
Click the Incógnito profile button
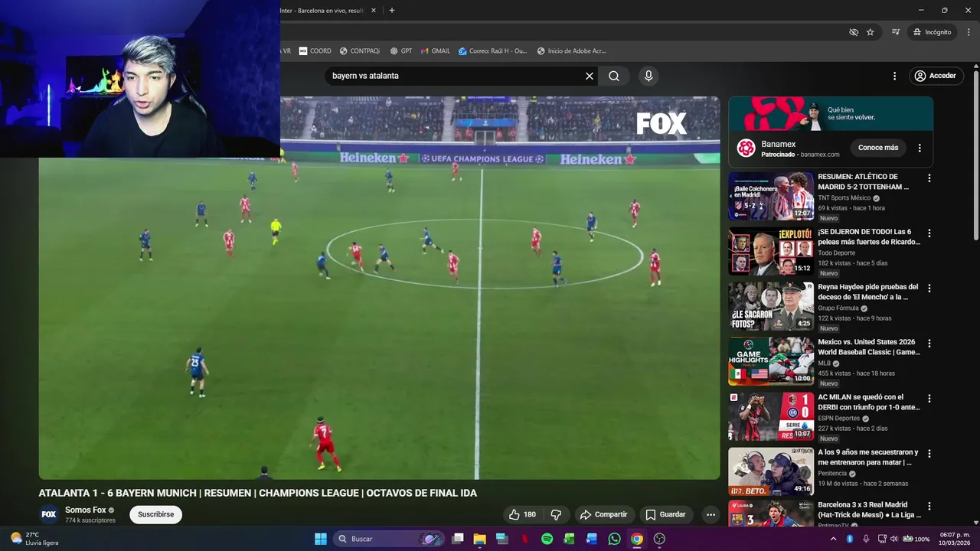932,32
